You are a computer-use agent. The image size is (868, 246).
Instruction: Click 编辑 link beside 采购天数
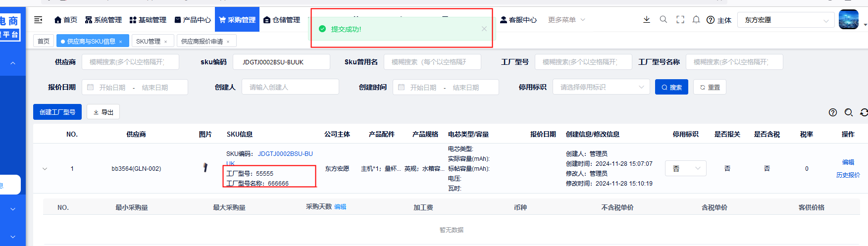[x=340, y=207]
